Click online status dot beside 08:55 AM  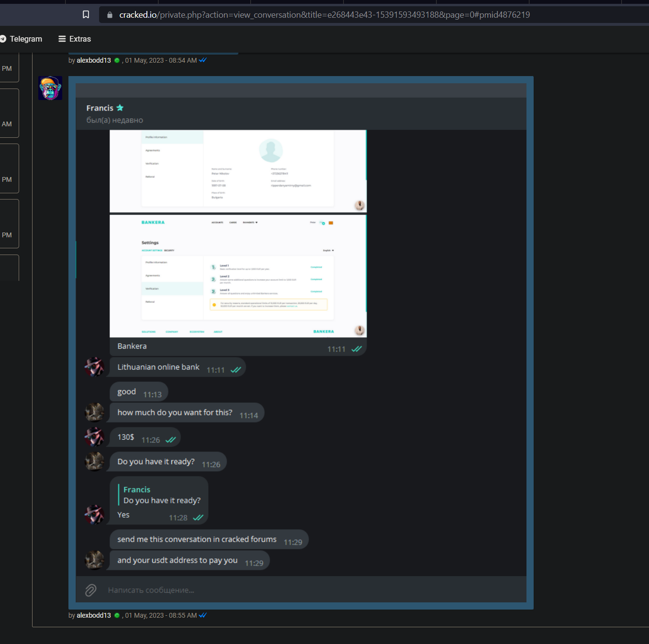point(117,615)
